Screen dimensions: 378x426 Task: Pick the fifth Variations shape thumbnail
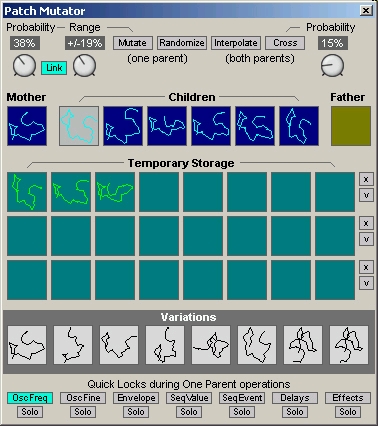coord(211,345)
